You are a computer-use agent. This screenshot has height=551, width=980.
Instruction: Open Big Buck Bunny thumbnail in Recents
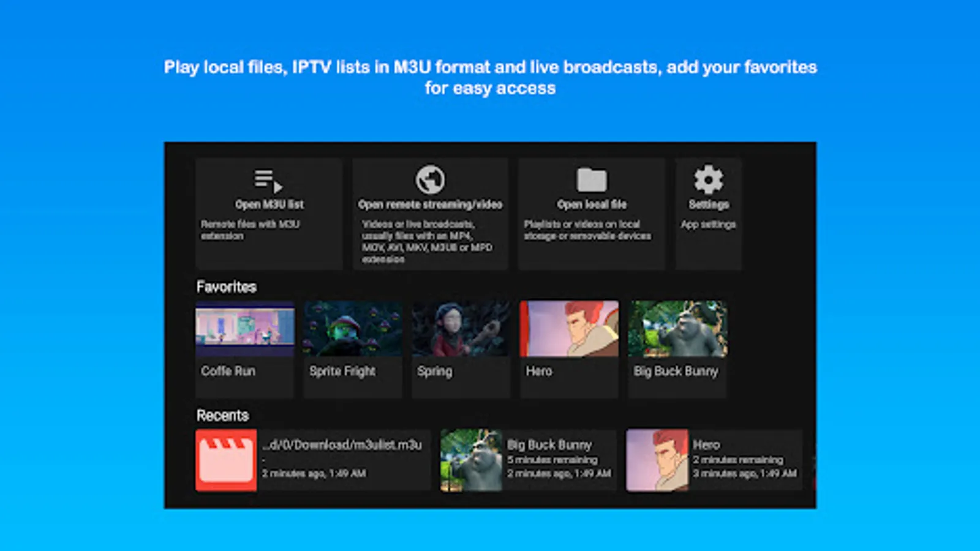(471, 460)
